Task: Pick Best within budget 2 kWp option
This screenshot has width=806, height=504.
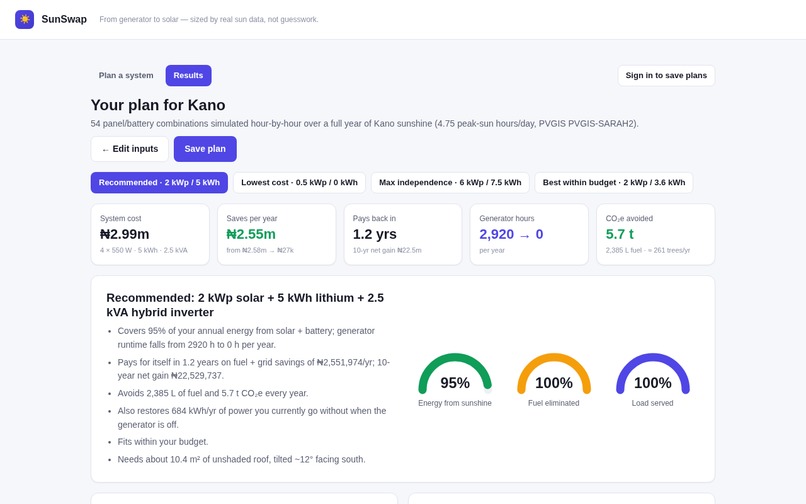Action: point(614,183)
